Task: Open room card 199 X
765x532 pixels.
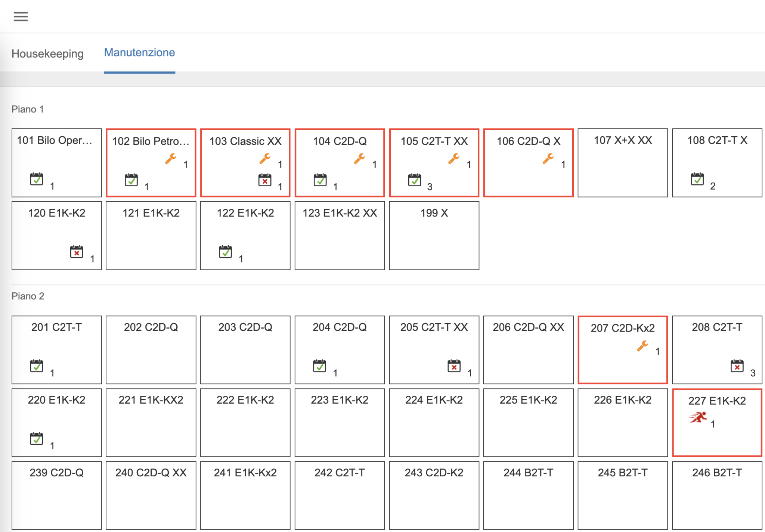Action: pos(434,236)
